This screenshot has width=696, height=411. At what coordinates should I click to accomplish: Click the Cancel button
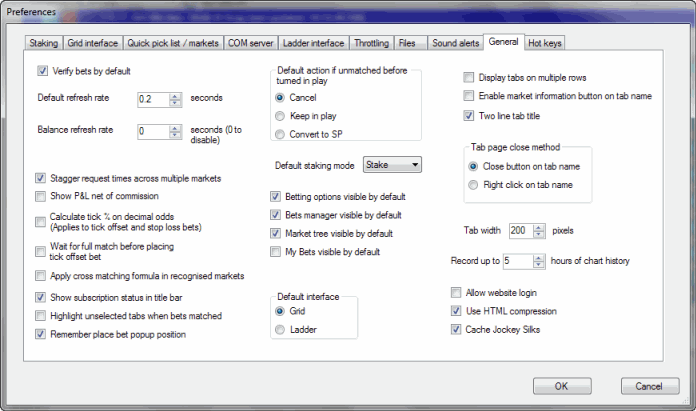(x=642, y=386)
